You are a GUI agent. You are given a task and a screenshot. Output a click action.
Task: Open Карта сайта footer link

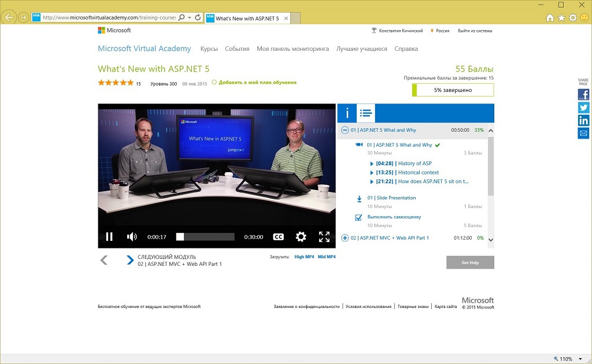[446, 307]
